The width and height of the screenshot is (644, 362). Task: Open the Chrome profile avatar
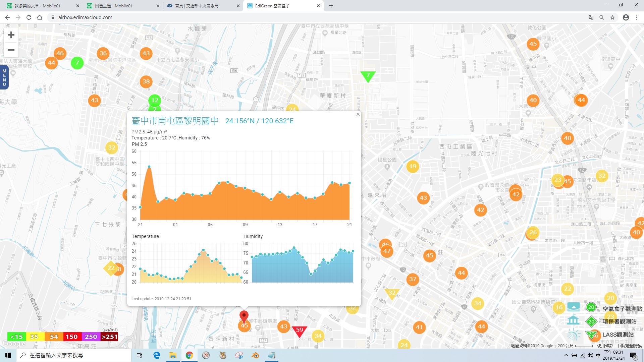(x=626, y=17)
